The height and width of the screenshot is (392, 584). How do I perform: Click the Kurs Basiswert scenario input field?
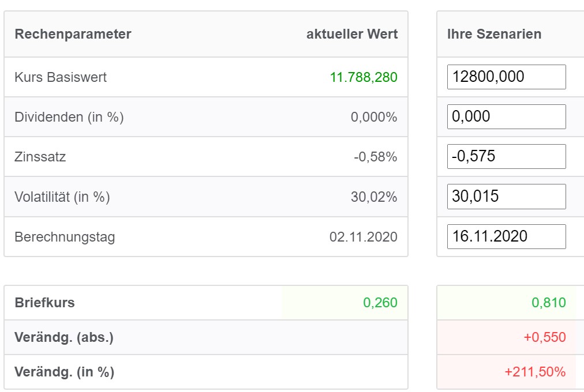click(x=506, y=77)
